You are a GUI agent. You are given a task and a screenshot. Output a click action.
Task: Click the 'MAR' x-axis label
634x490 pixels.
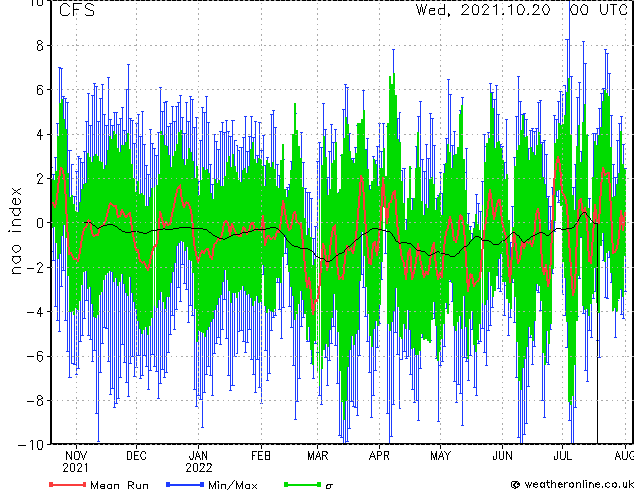317,456
